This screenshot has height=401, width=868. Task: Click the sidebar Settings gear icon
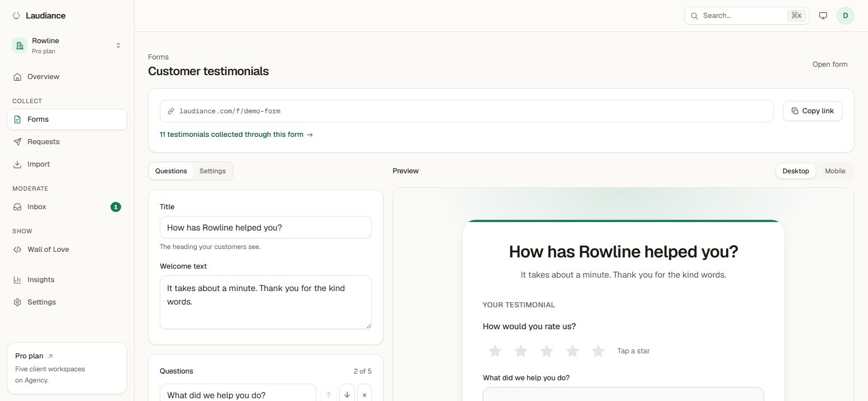click(17, 302)
